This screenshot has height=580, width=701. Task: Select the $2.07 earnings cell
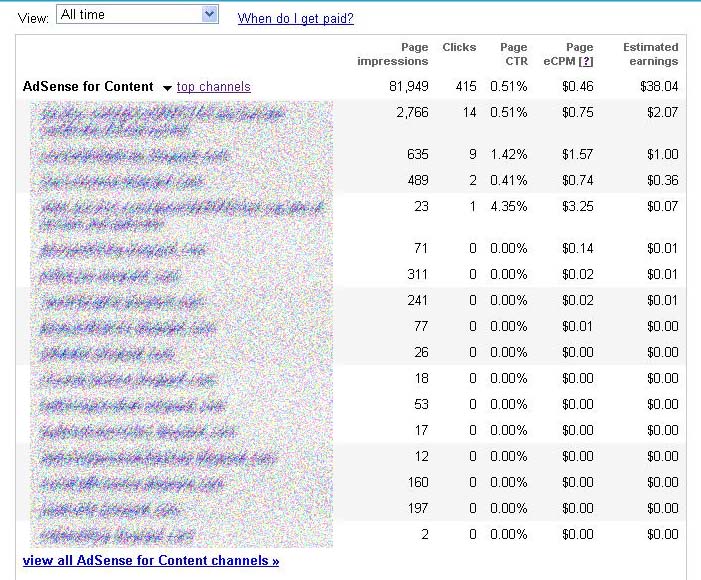(663, 112)
